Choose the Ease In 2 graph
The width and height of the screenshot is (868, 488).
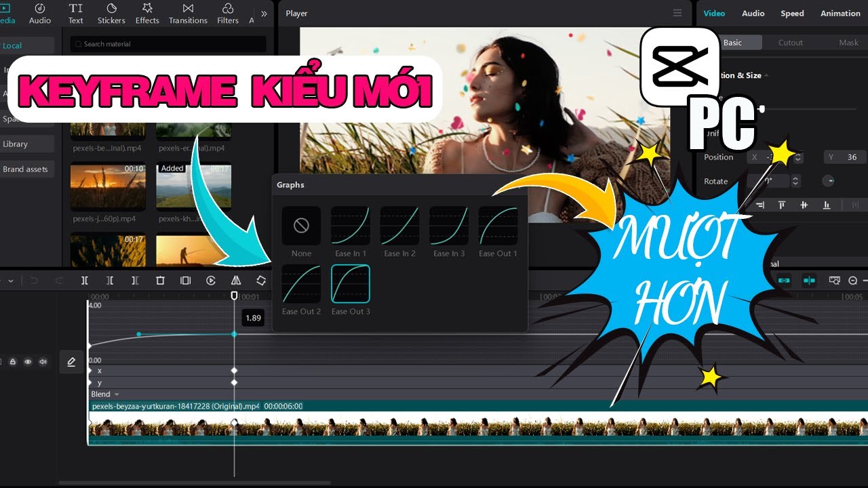(x=399, y=226)
